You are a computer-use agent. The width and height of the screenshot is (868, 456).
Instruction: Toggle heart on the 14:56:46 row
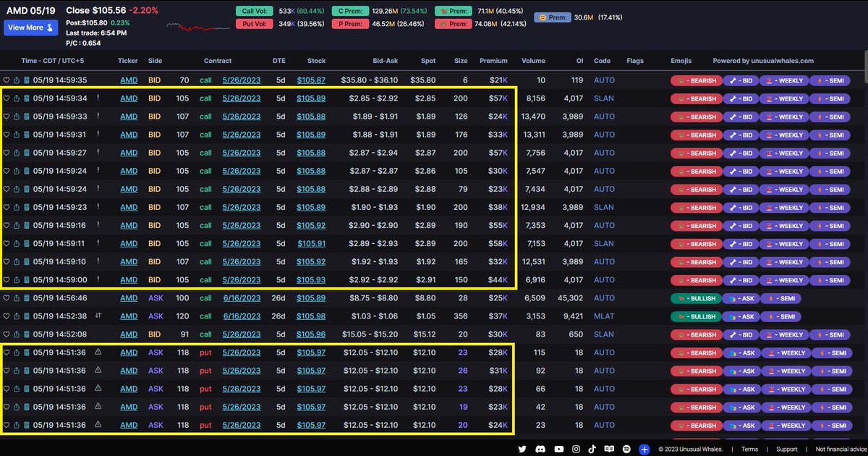[7, 298]
